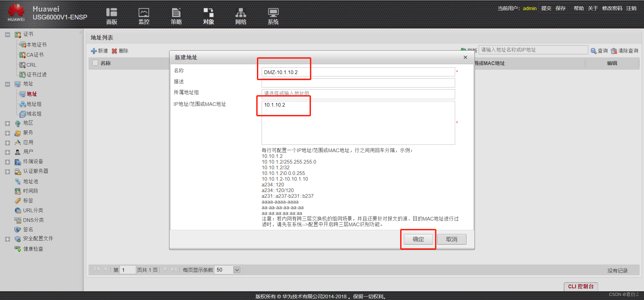Image resolution: width=644 pixels, height=300 pixels.
Task: Open the 每页显示条数 dropdown arrow
Action: [x=237, y=270]
